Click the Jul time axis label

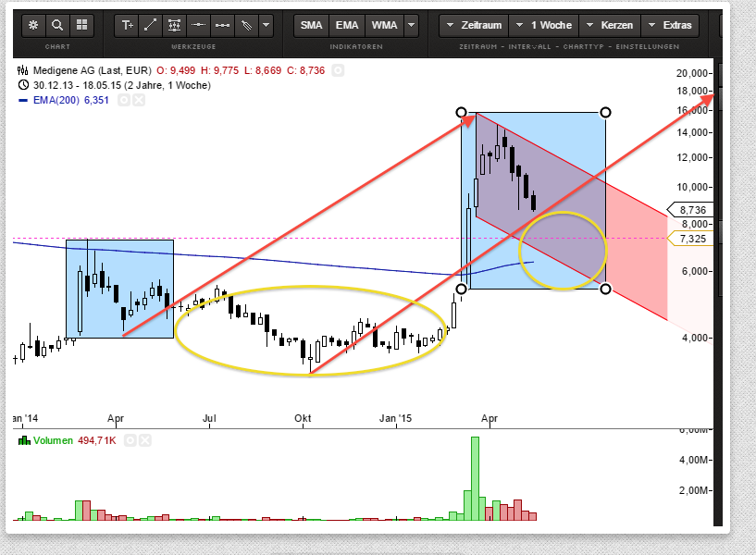[x=209, y=418]
